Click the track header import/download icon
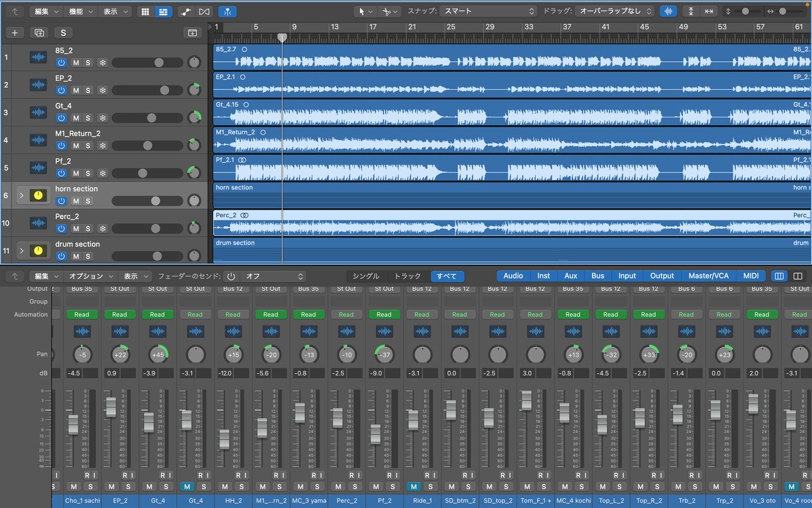This screenshot has height=508, width=812. [192, 33]
